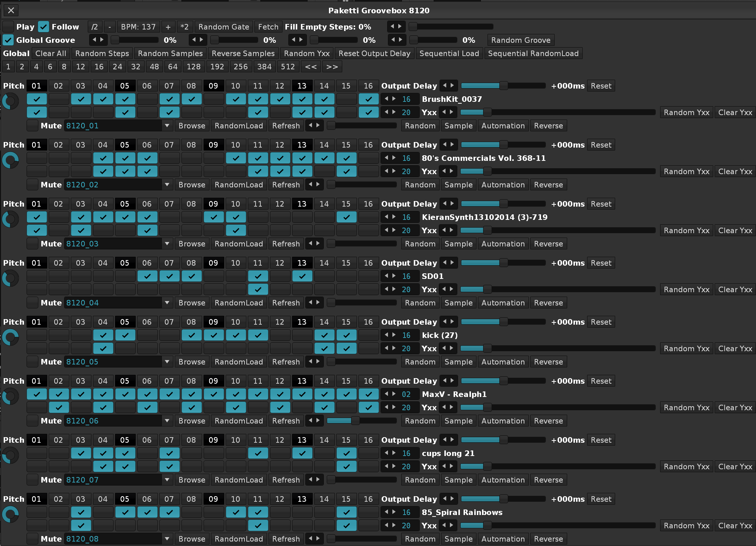Click the BPM: 137 value field
Viewport: 756px width, 546px height.
138,27
